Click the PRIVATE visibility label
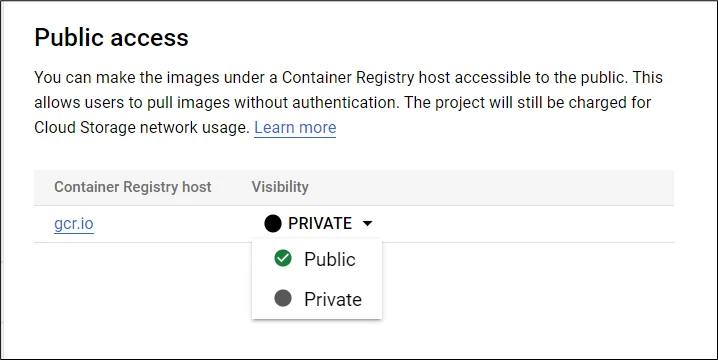718x360 pixels. 320,224
